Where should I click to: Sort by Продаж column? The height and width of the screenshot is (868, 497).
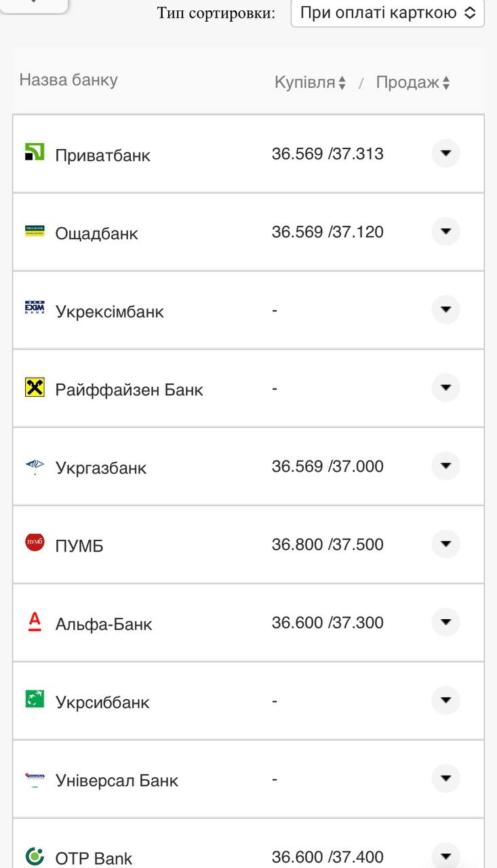(x=413, y=83)
